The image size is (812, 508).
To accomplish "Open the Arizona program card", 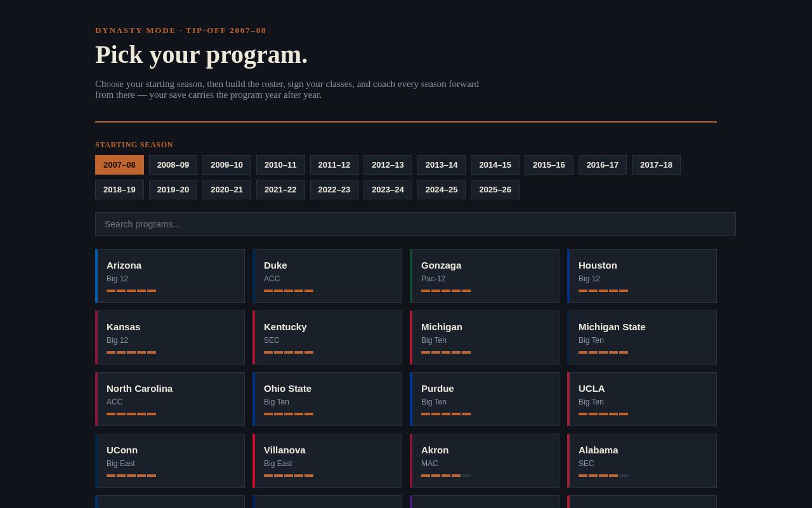I will coord(170,276).
